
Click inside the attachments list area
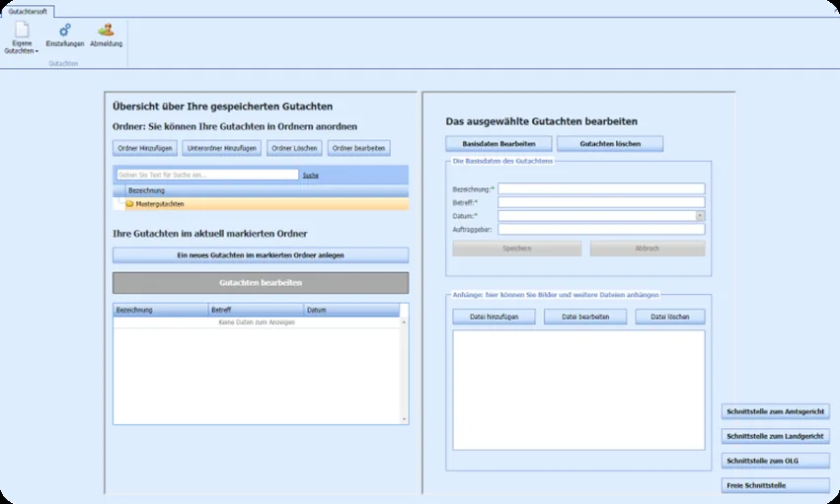pos(578,390)
